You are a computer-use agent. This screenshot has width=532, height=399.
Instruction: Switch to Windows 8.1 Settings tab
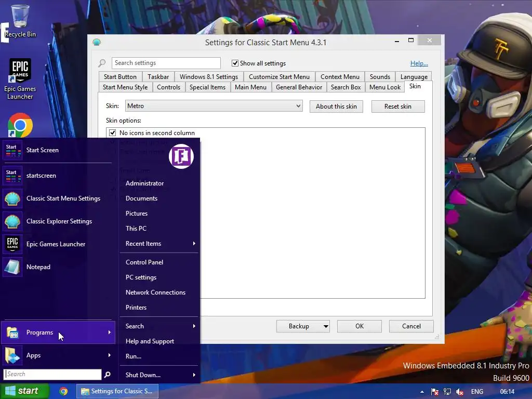pyautogui.click(x=209, y=77)
